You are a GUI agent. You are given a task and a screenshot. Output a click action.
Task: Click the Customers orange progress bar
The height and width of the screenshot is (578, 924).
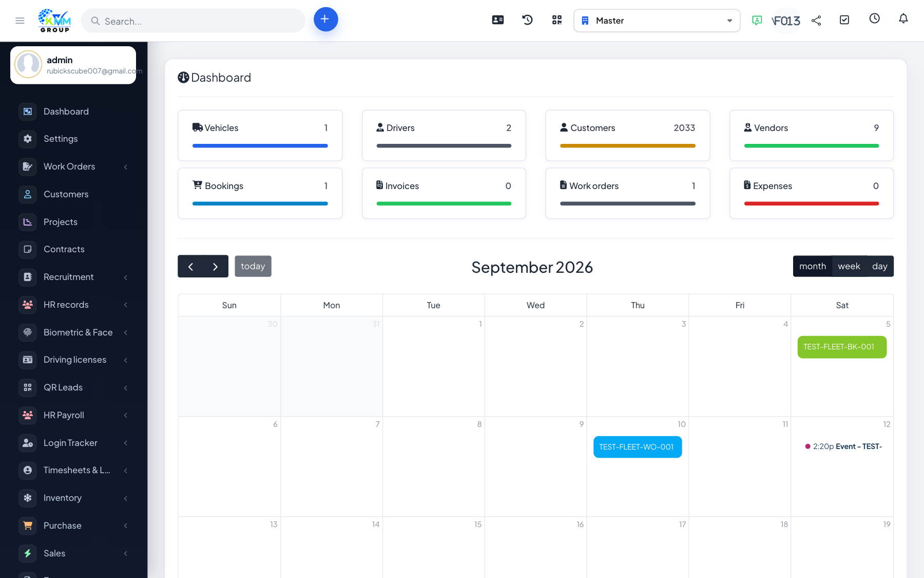(628, 146)
